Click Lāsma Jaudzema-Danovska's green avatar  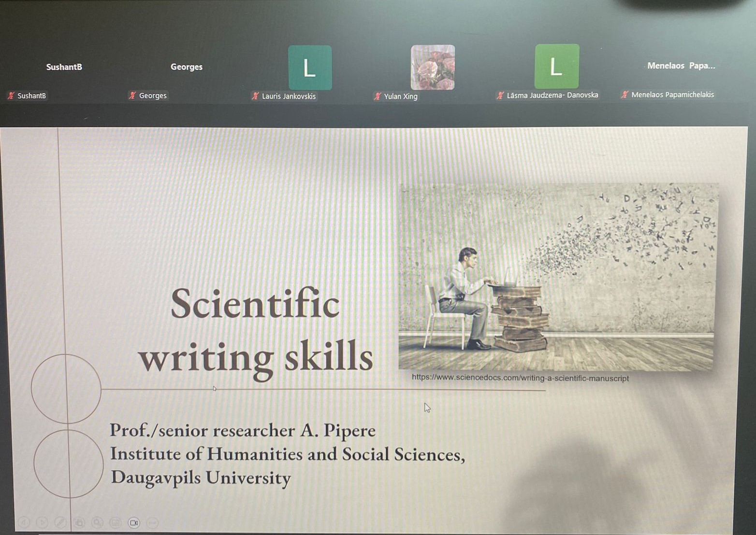557,66
